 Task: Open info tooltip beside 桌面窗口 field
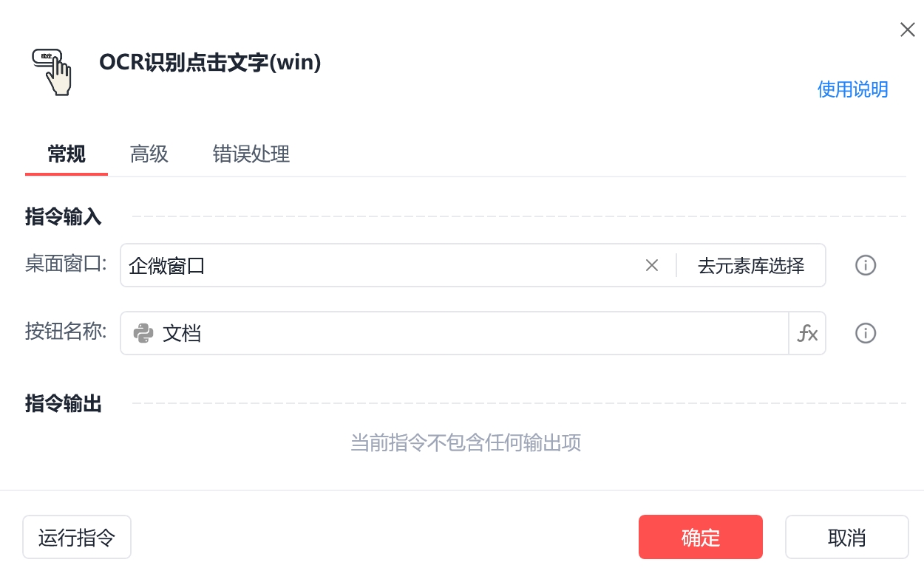pos(866,265)
